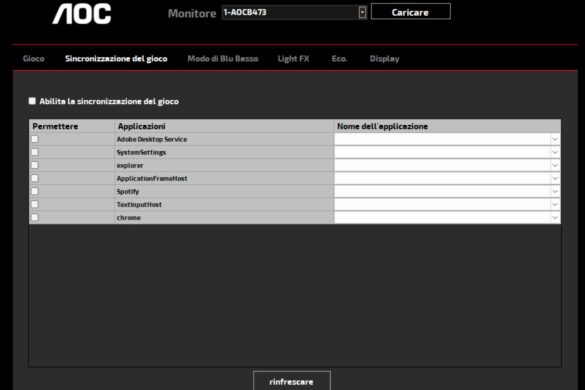Click the AOC logo
585x390 pixels.
(x=82, y=14)
